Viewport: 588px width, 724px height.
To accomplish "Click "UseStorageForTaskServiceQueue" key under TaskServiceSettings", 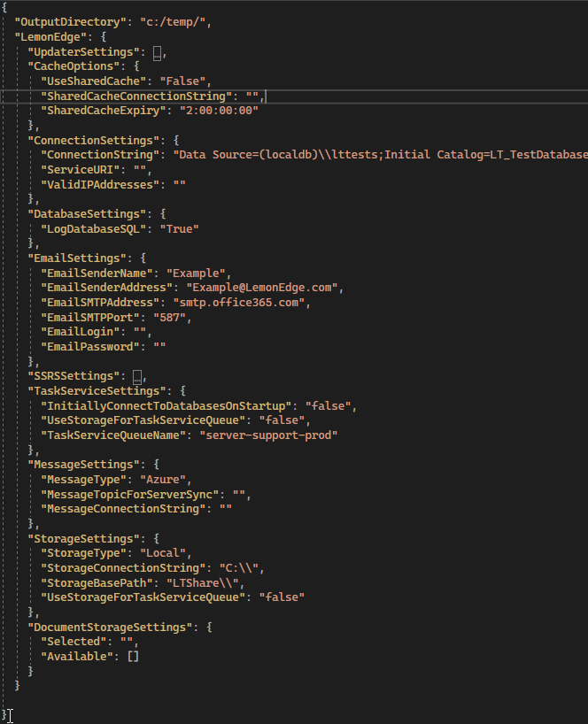I will 143,420.
